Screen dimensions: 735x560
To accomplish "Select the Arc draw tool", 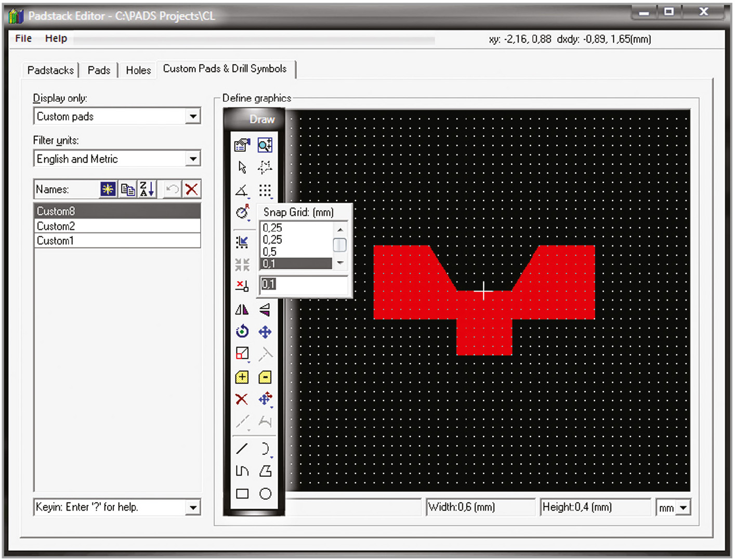I will (x=265, y=448).
